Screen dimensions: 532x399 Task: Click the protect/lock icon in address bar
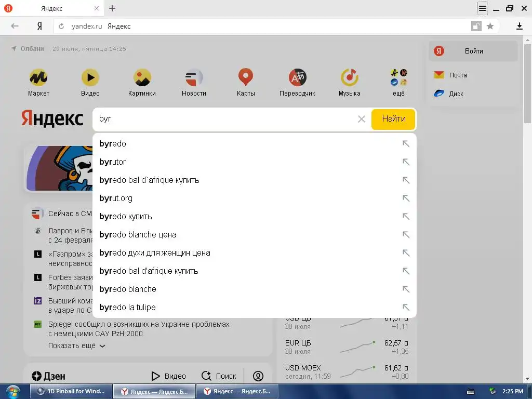476,26
